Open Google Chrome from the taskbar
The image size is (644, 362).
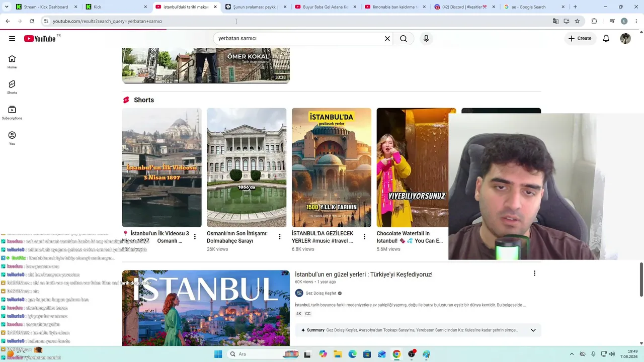[396, 354]
